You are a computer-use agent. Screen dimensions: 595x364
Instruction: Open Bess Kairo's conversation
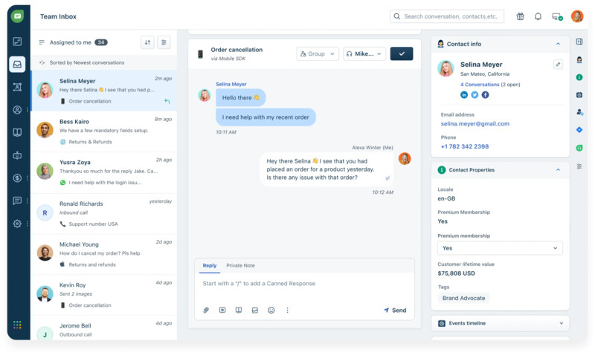click(x=103, y=130)
